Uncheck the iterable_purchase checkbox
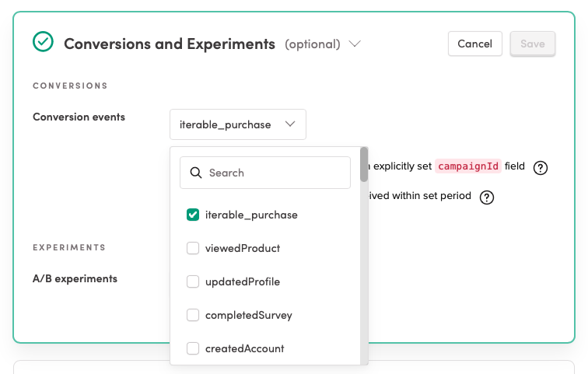The image size is (588, 374). (x=193, y=215)
